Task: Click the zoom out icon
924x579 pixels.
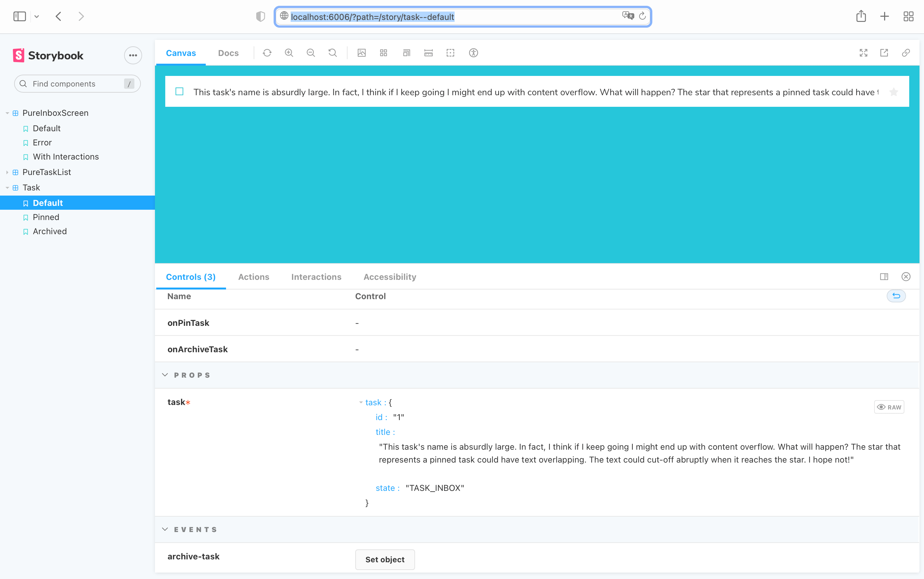Action: [x=311, y=53]
